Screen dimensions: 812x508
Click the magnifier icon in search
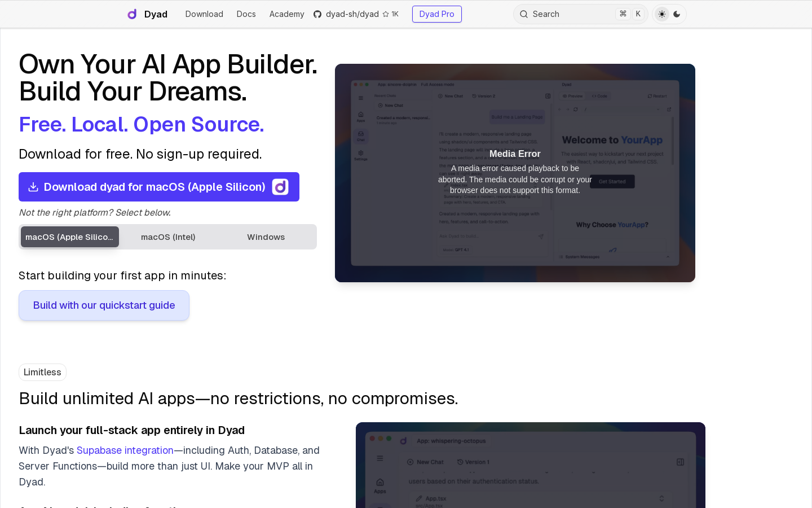point(524,14)
